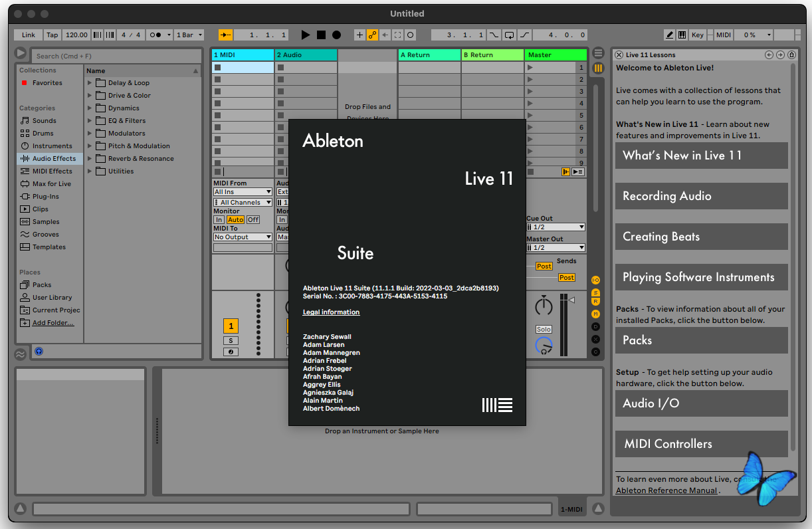Show the In/Out section with I-O button
Viewport: 812px width, 529px height.
[595, 280]
